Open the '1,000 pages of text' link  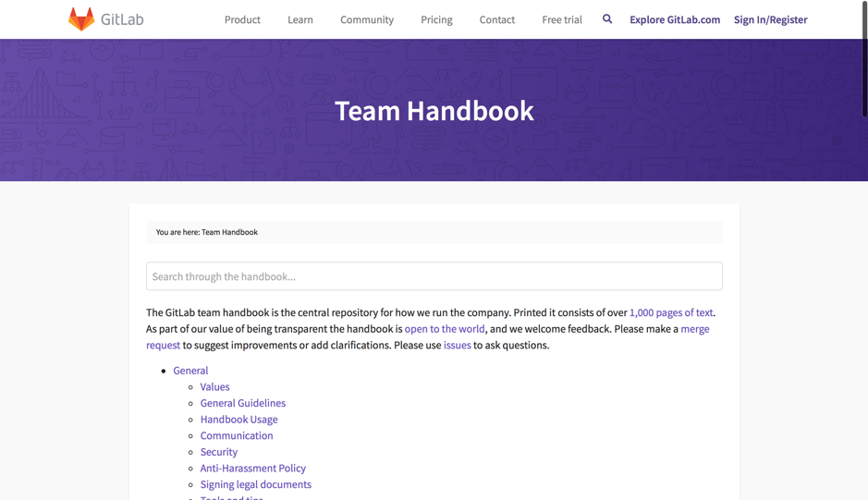point(671,312)
